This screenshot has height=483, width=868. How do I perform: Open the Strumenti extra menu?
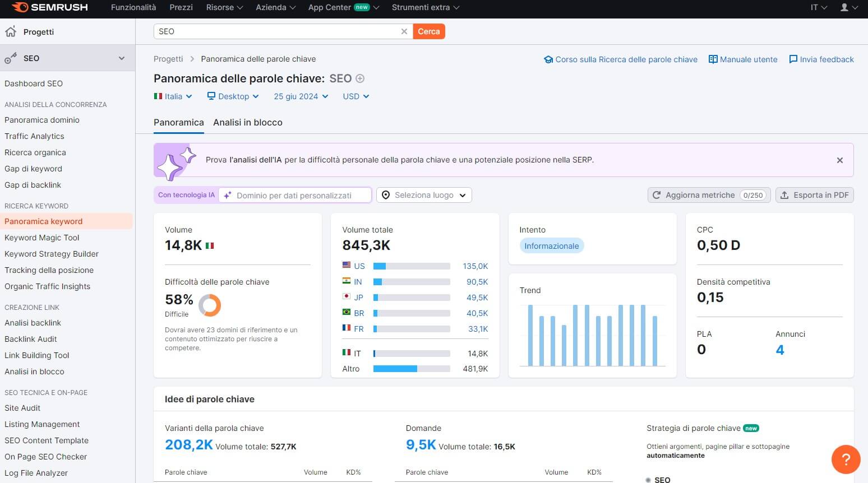point(426,7)
